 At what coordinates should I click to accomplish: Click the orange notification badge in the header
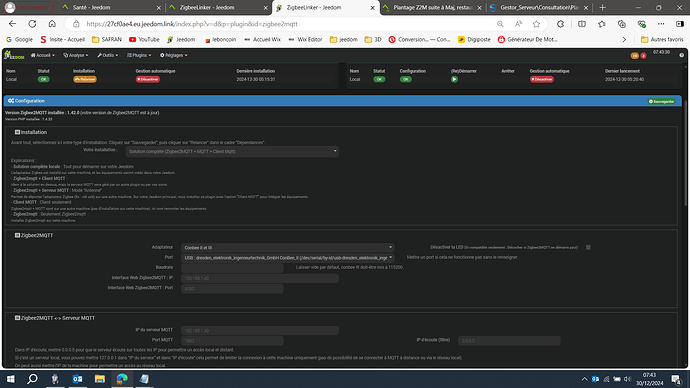[635, 55]
